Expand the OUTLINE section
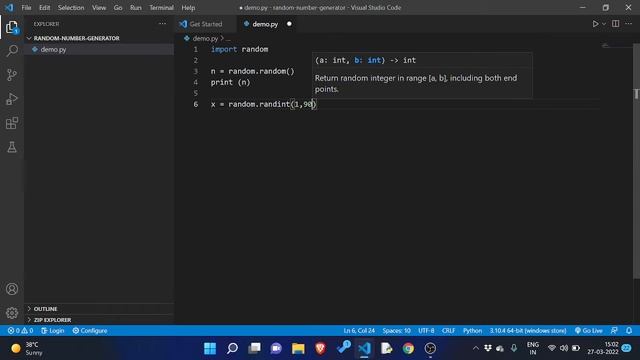 click(x=99, y=309)
